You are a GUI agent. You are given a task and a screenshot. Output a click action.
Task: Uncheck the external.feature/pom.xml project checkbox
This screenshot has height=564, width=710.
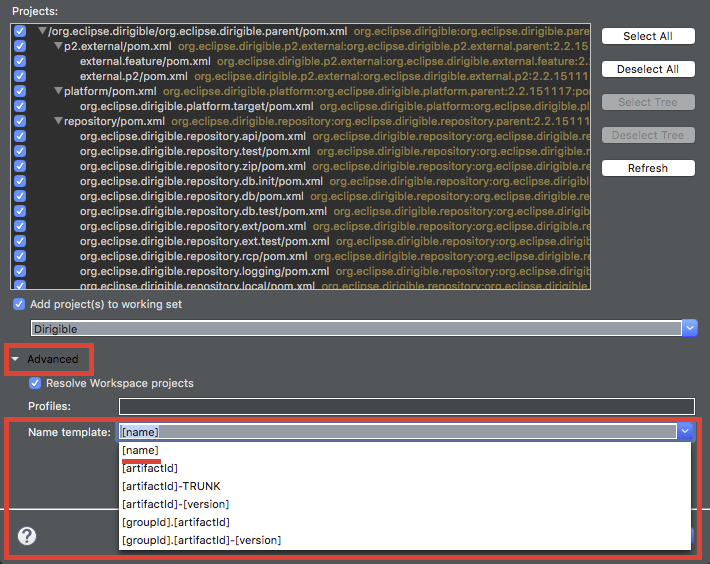pyautogui.click(x=20, y=61)
